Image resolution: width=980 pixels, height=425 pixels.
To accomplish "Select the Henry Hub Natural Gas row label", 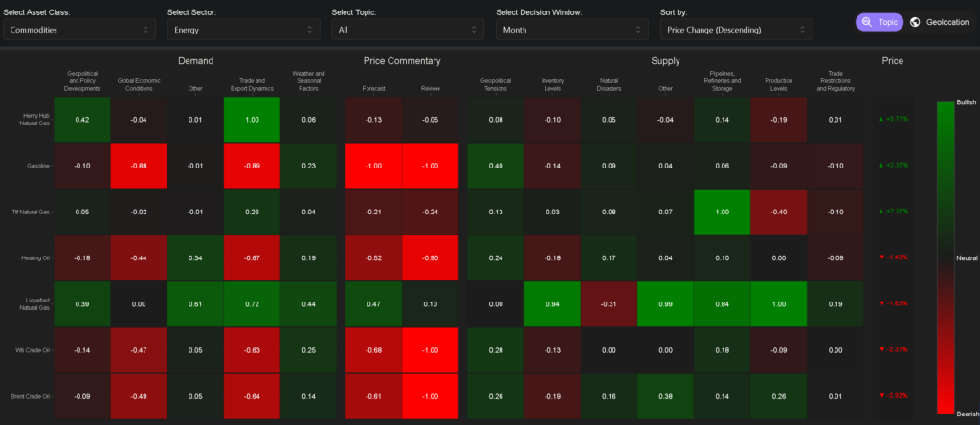I will [33, 119].
